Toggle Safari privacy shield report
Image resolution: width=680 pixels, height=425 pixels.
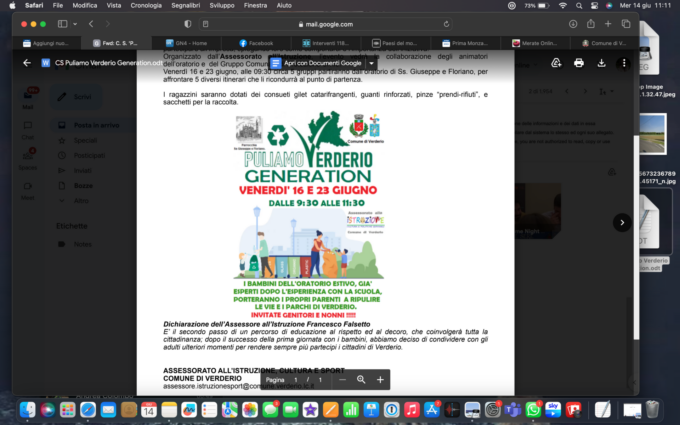(x=188, y=24)
